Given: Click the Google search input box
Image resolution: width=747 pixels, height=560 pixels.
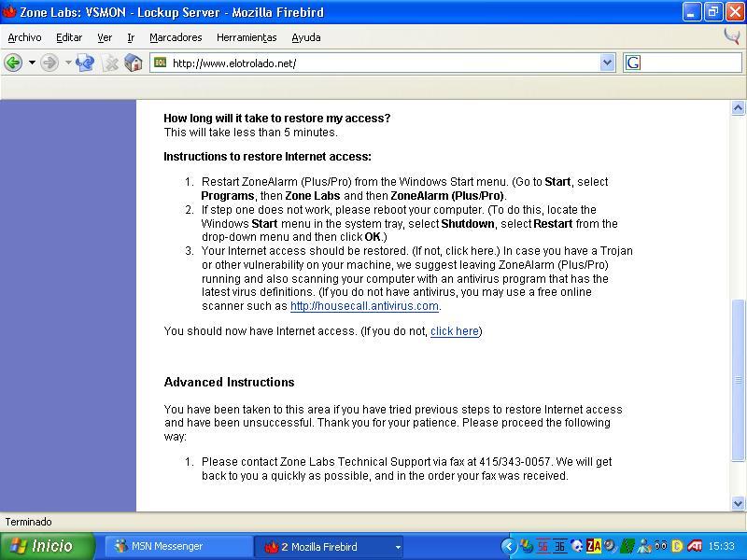Looking at the screenshot, I should [691, 63].
